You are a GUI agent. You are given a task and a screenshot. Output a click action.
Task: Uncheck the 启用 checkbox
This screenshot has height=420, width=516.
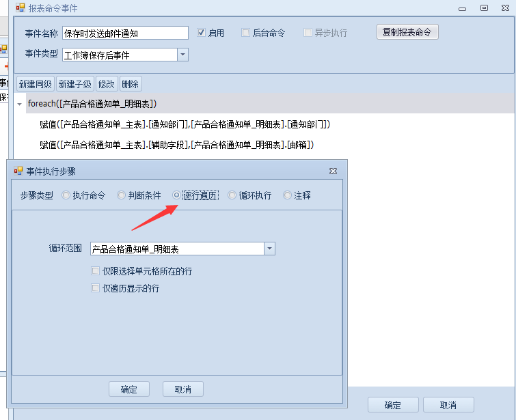click(202, 33)
